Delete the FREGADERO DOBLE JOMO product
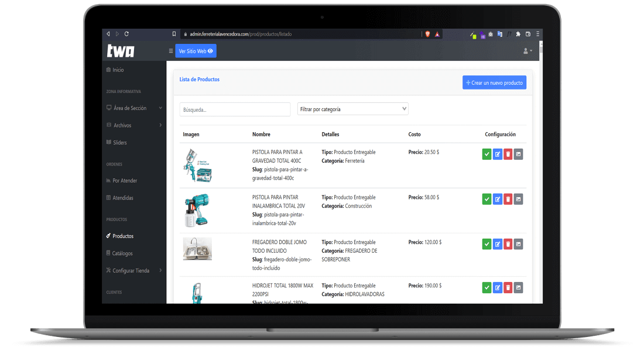Image resolution: width=644 pixels, height=351 pixels. [508, 244]
